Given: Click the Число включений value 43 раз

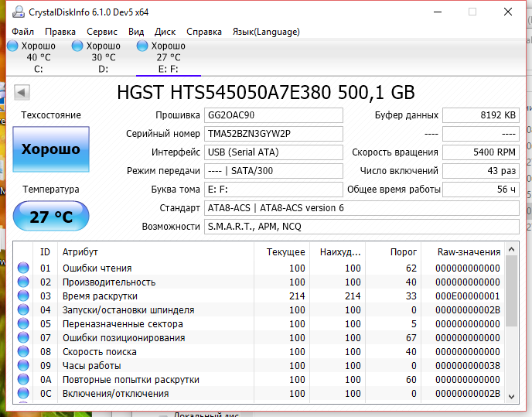Looking at the screenshot, I should 481,171.
